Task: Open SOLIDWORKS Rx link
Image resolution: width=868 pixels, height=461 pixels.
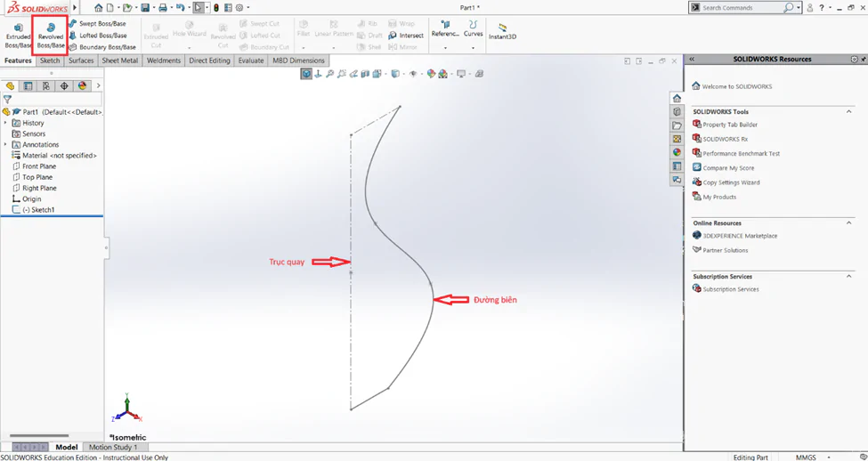Action: 720,139
